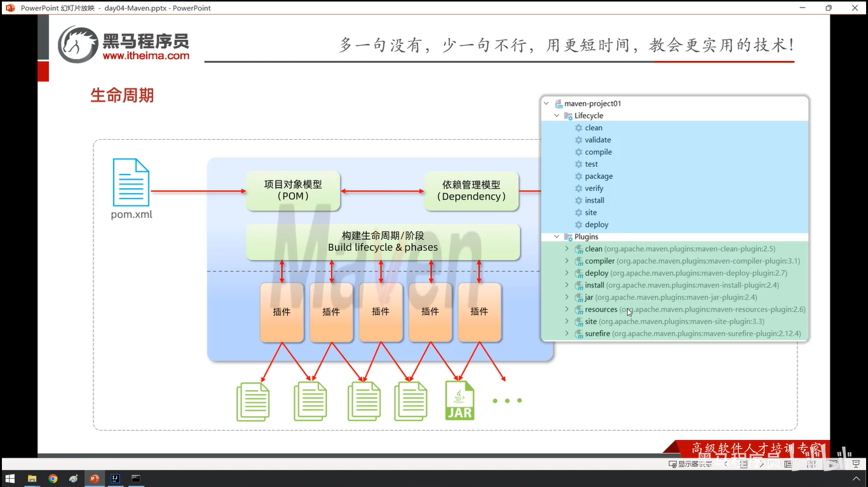Select the maven-site-plugin:3.3 row
This screenshot has width=868, height=487.
[x=674, y=321]
